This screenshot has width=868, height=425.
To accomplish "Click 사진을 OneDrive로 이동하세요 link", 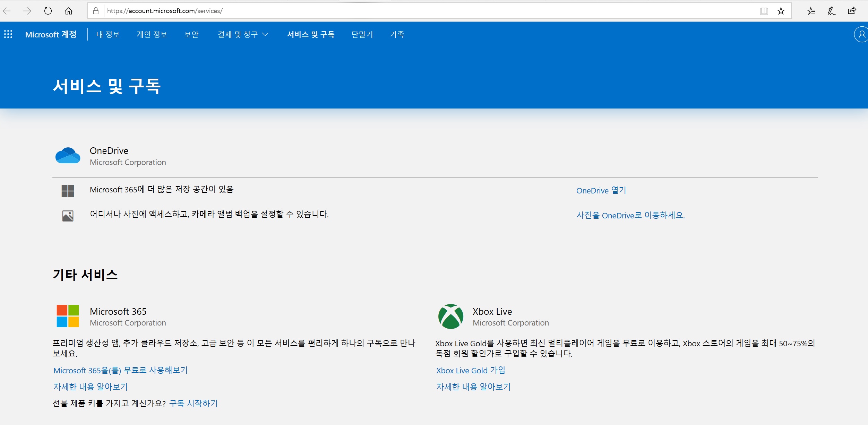I will tap(630, 215).
